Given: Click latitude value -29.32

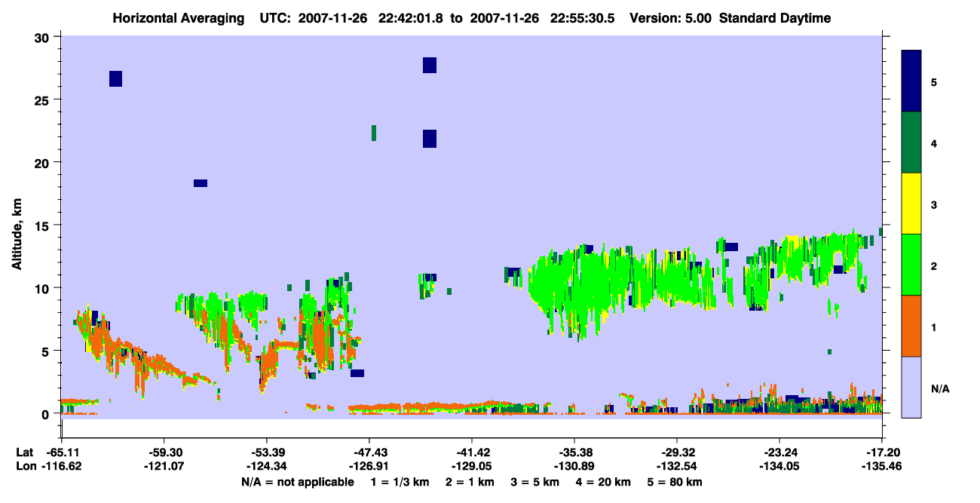Looking at the screenshot, I should 677,452.
